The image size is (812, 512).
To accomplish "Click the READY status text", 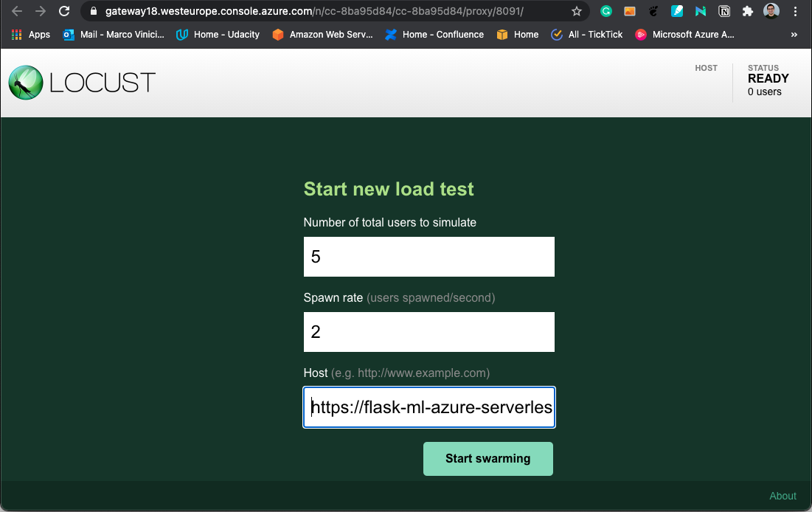I will (768, 79).
